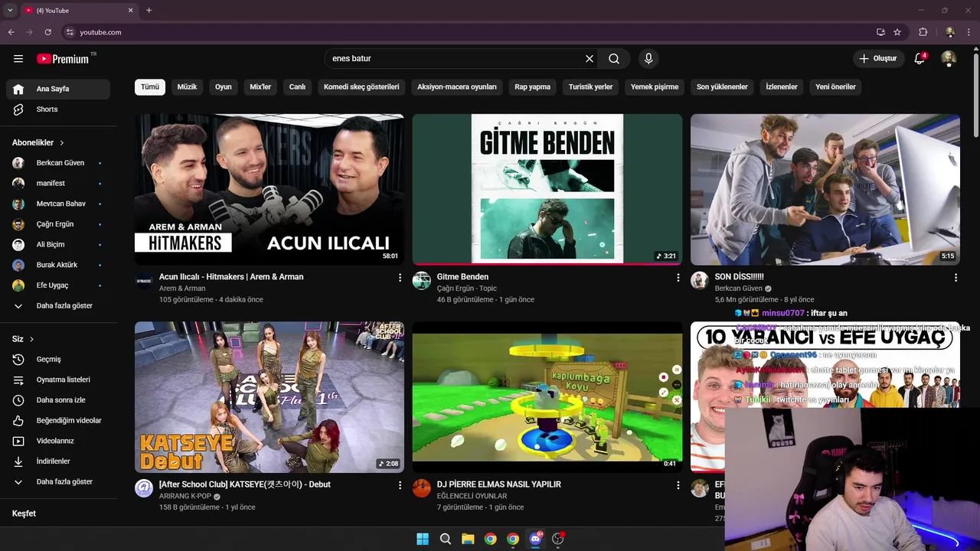Open Windows Start menu

[x=423, y=539]
